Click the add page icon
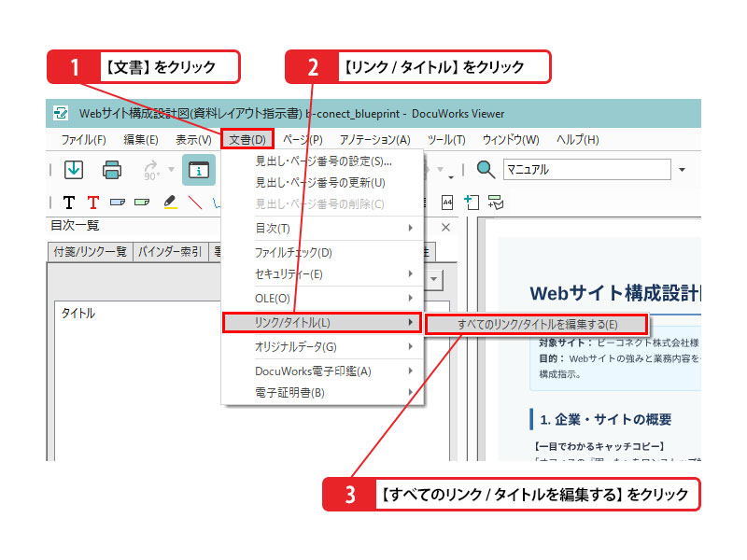747x560 pixels. click(x=472, y=203)
